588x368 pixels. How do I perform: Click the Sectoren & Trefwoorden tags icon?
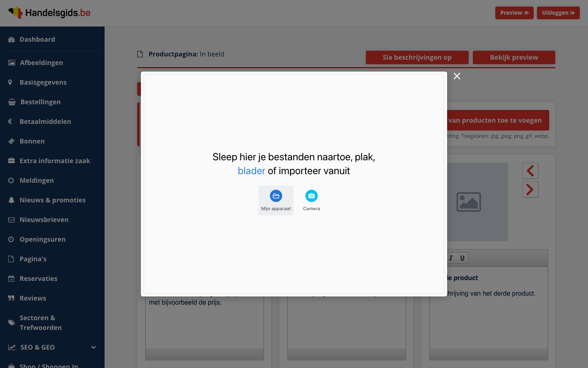[x=11, y=323]
